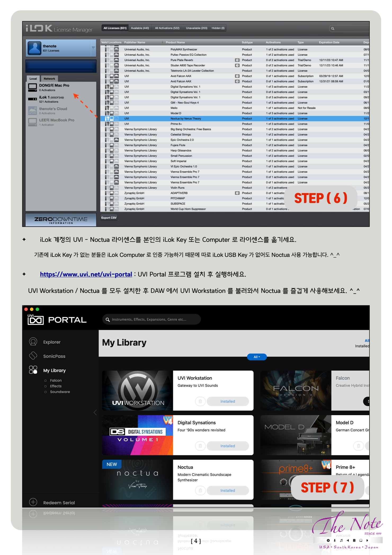
Task: Click the Noctua Installed button
Action: click(x=228, y=490)
